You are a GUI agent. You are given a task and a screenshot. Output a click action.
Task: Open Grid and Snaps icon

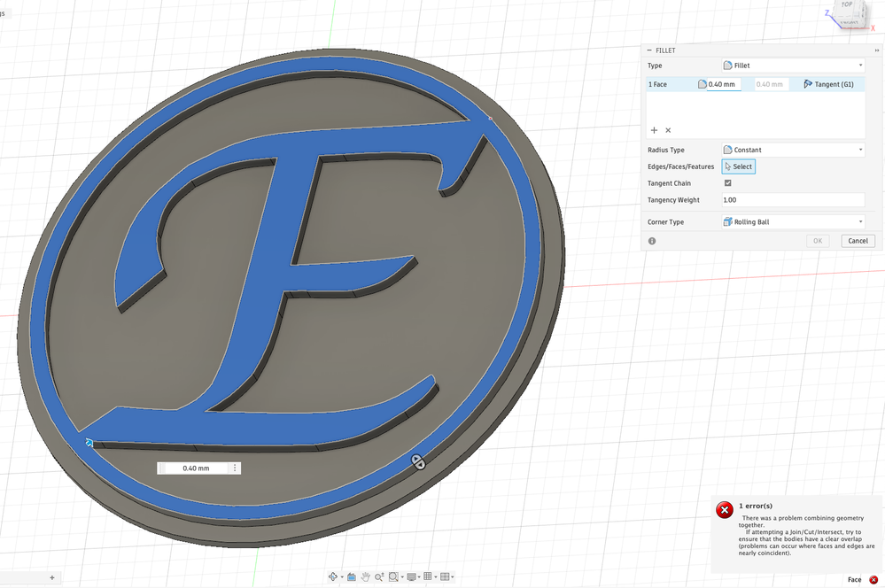[427, 576]
